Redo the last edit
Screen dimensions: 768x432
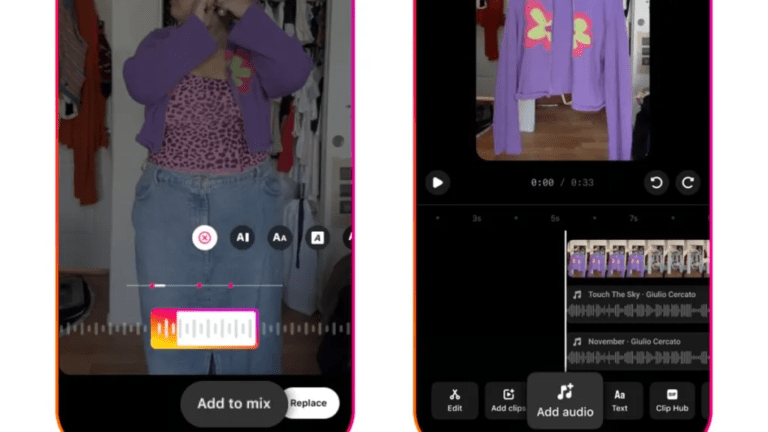pyautogui.click(x=688, y=183)
